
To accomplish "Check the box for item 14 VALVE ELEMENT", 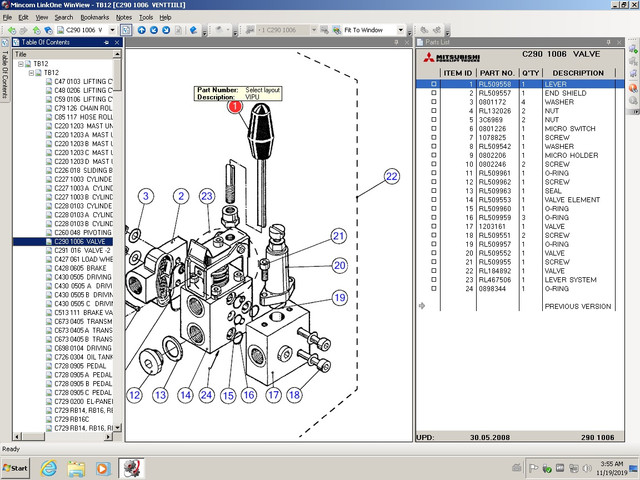I will click(433, 200).
